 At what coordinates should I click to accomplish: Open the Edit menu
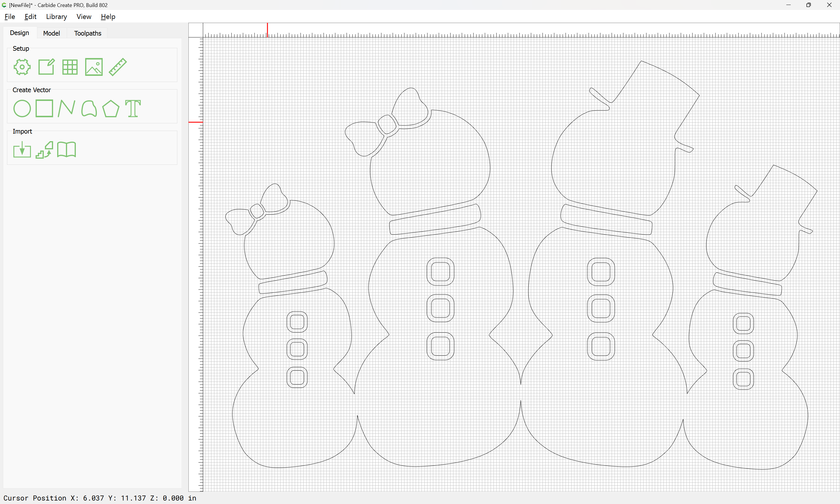(x=31, y=17)
